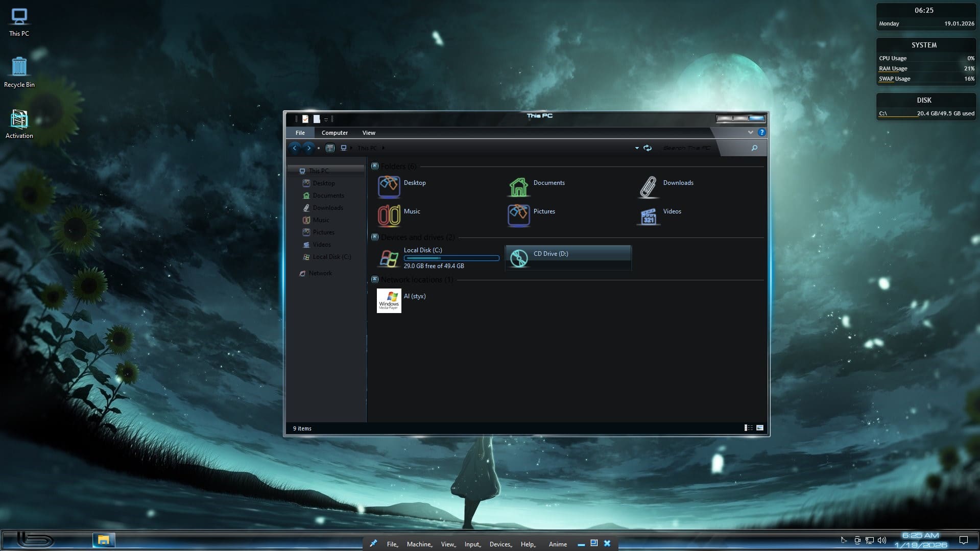Click the Start button on the taskbar
Image resolution: width=980 pixels, height=551 pixels.
(35, 540)
